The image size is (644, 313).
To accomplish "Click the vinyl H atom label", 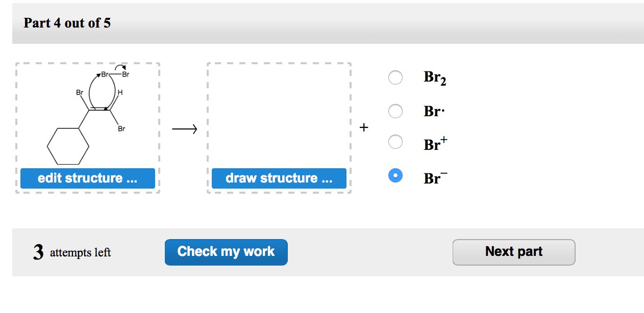I will [119, 92].
